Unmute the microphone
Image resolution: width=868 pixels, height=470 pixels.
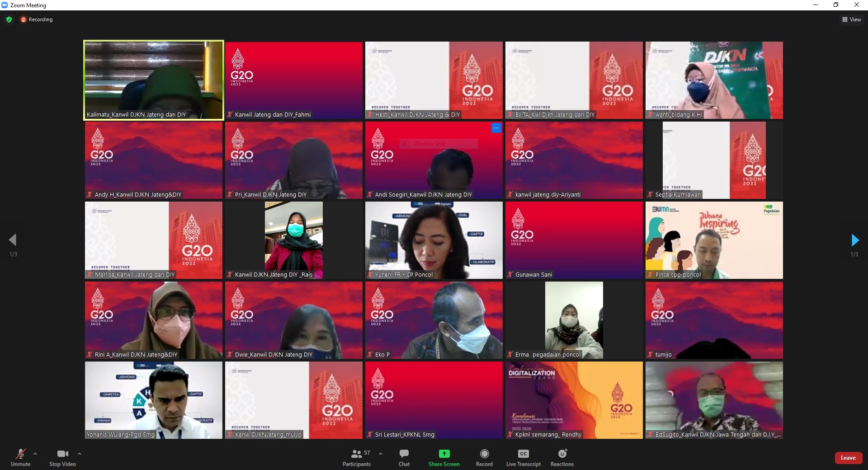click(20, 457)
